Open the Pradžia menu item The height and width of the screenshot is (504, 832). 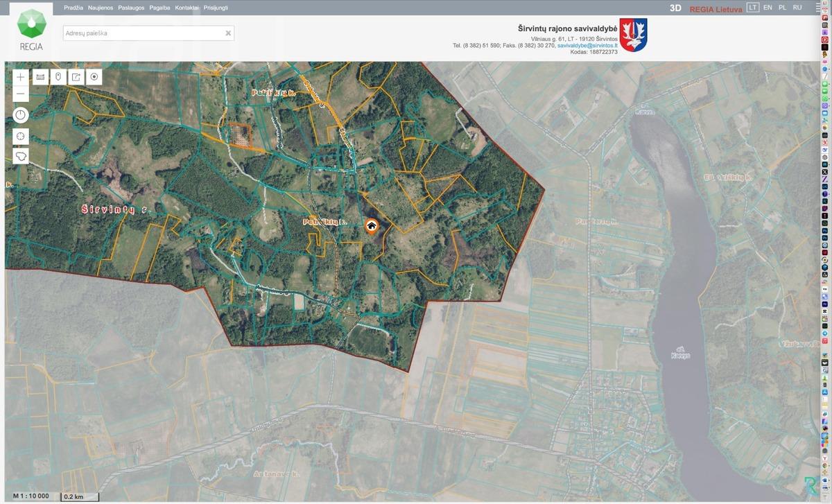tap(73, 8)
